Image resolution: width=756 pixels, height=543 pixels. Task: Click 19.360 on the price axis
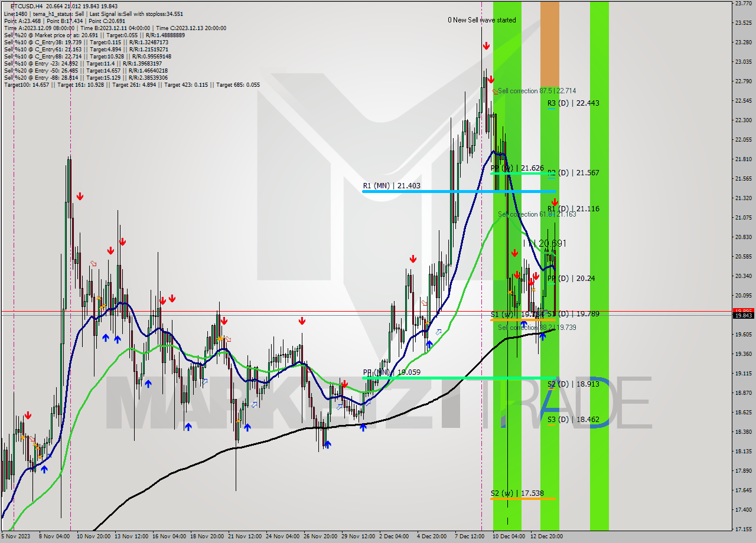click(743, 354)
